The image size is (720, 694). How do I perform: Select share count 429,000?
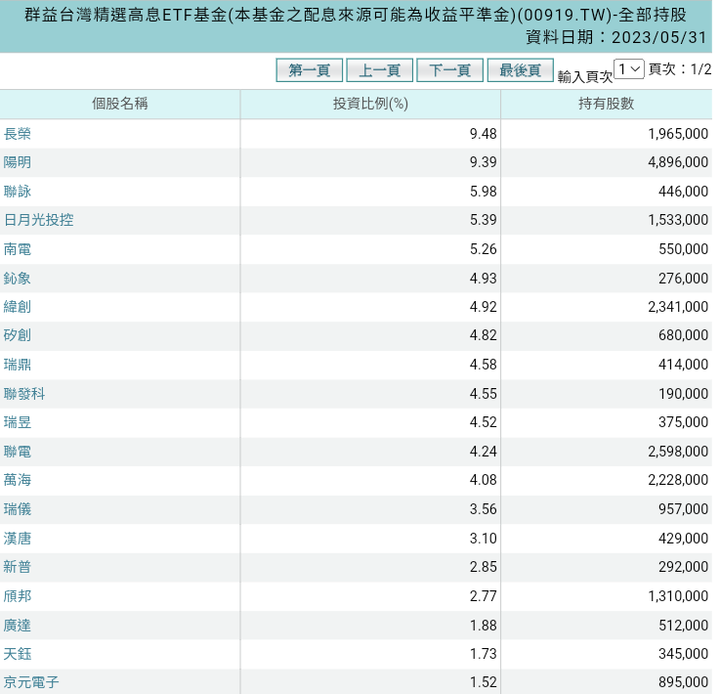click(683, 538)
